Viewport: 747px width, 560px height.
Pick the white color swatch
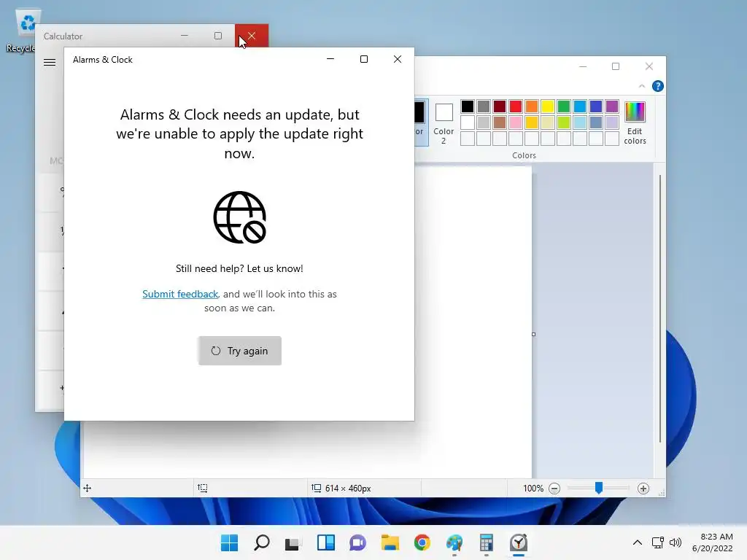[x=468, y=122]
